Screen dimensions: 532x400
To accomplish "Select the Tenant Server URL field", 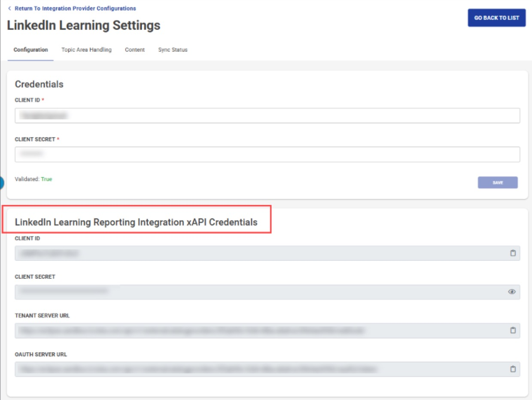I will pyautogui.click(x=268, y=330).
